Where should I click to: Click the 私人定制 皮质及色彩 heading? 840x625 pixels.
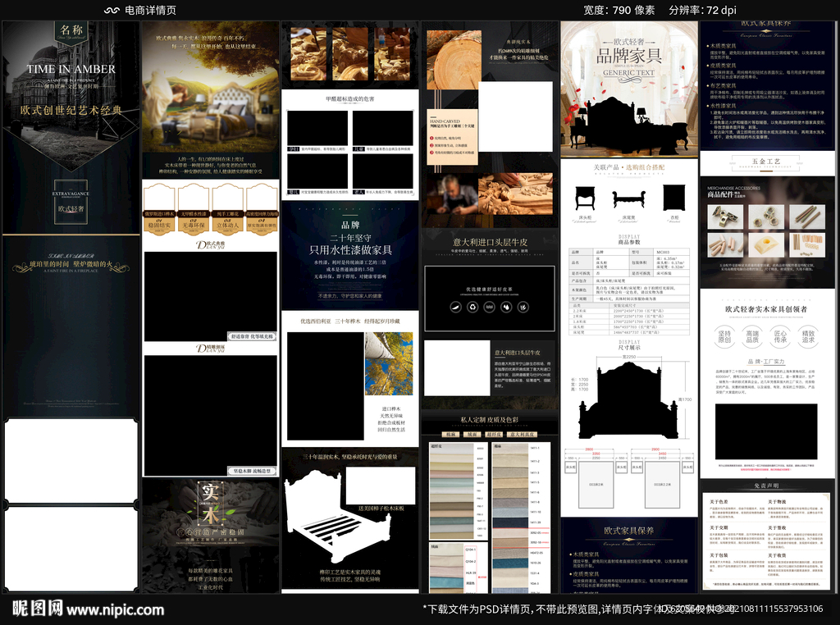[x=489, y=419]
